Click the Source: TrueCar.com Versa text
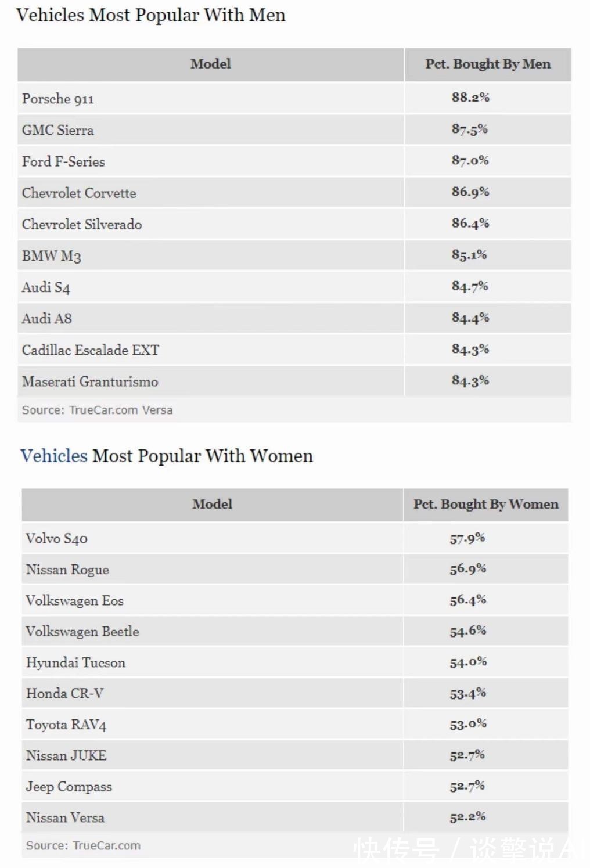The height and width of the screenshot is (868, 590). pyautogui.click(x=97, y=410)
